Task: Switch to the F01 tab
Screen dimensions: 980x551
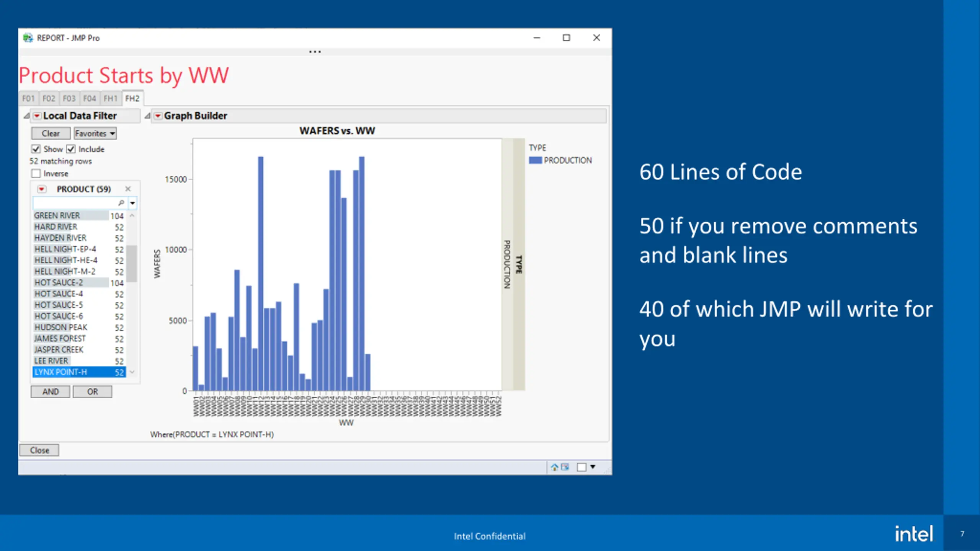Action: pos(28,98)
